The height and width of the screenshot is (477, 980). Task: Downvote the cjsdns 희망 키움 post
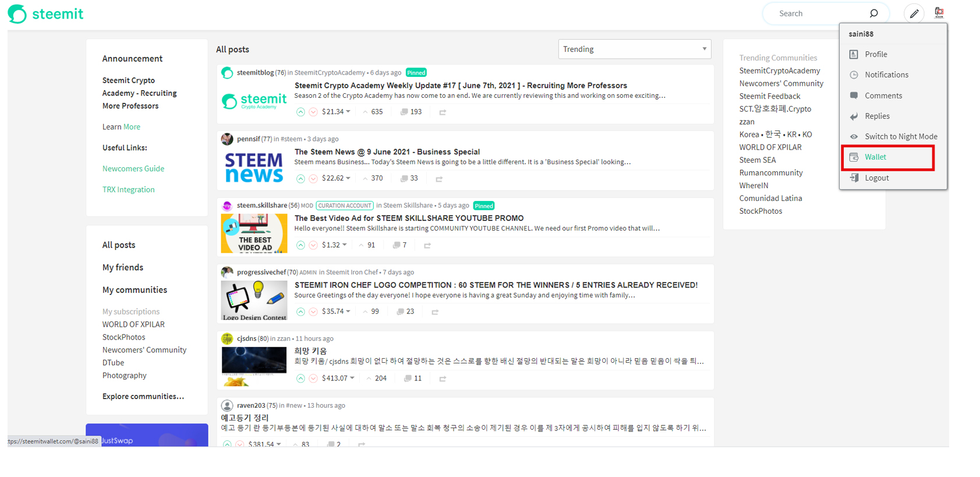point(313,379)
